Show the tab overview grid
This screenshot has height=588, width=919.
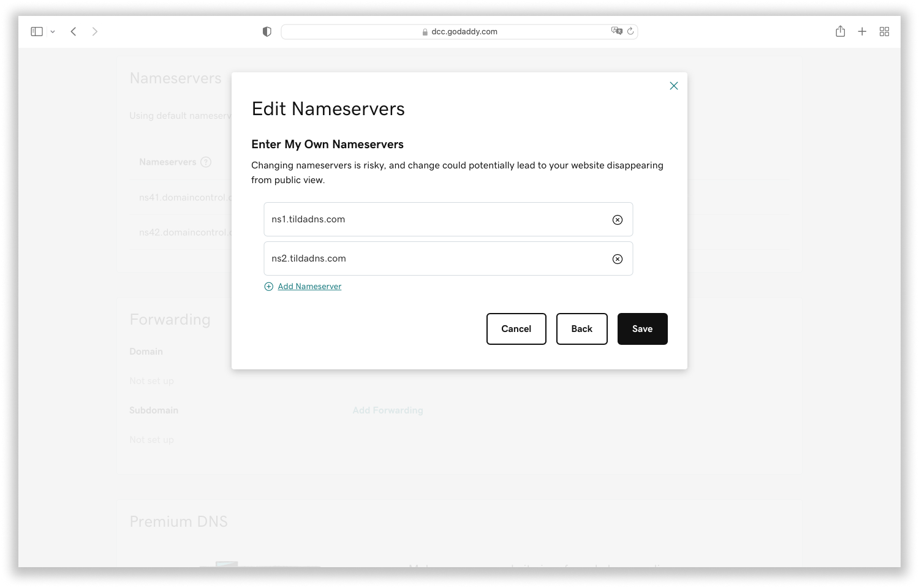[884, 31]
